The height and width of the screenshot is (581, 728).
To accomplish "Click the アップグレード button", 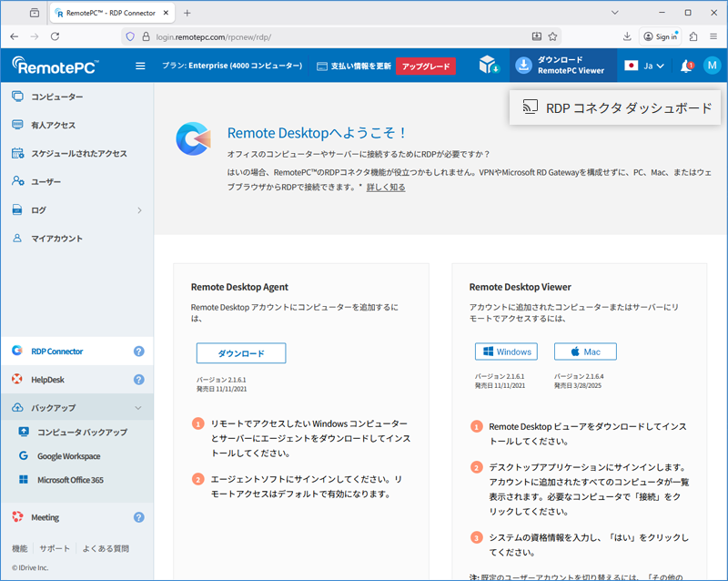I will [x=426, y=66].
